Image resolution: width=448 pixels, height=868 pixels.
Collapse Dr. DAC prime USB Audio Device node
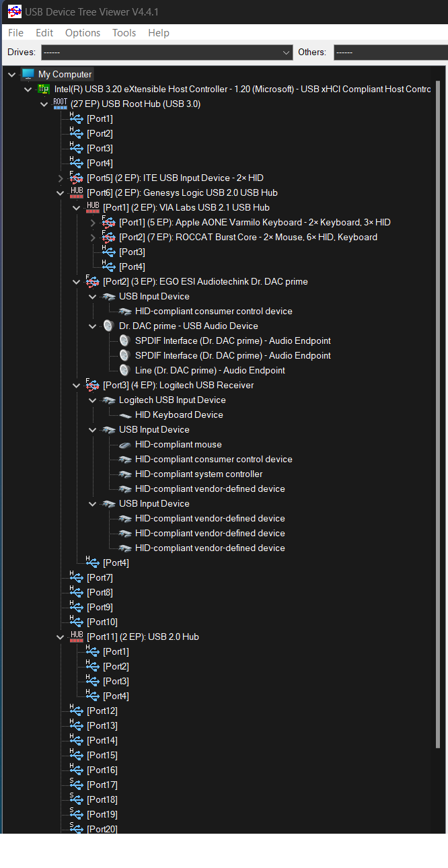[x=93, y=326]
